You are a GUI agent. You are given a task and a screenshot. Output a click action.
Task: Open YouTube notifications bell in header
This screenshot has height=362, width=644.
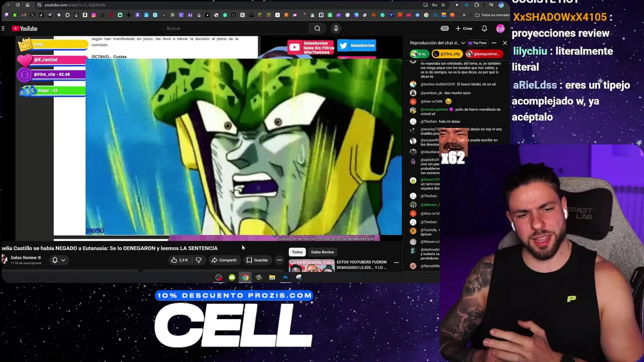pos(484,29)
